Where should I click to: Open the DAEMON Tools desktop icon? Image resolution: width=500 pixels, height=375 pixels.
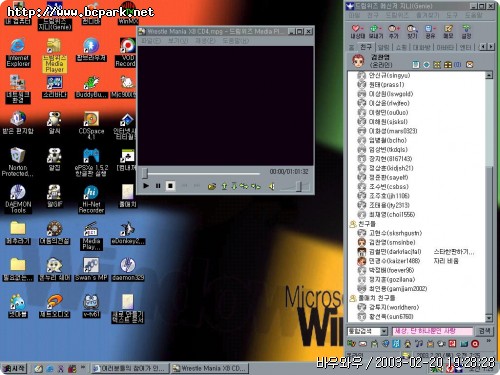tap(18, 199)
